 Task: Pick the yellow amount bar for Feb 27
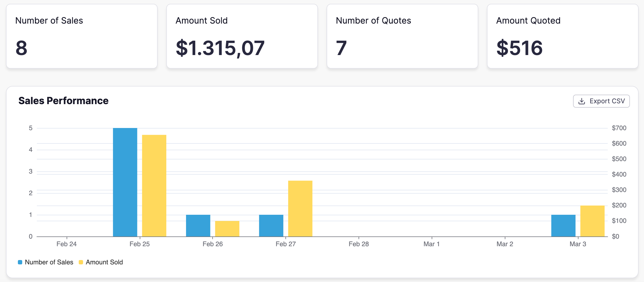300,209
